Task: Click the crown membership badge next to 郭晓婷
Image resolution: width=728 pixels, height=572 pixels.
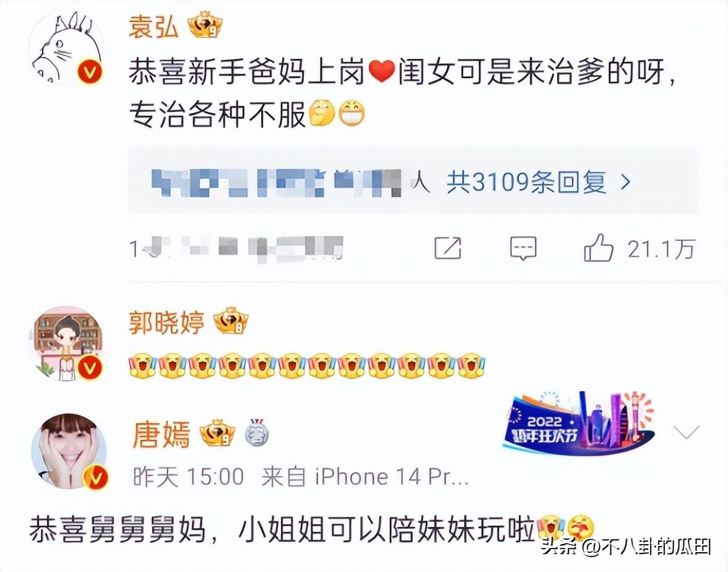Action: click(231, 321)
